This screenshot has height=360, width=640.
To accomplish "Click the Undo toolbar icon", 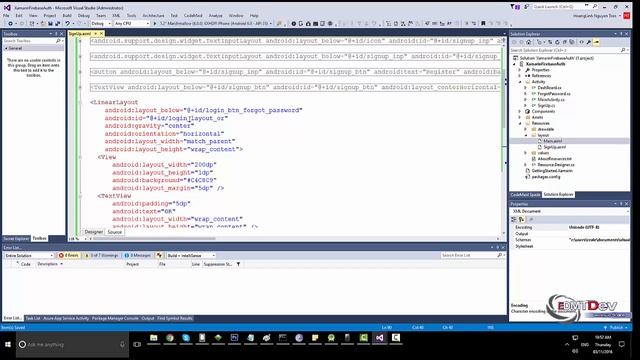I will click(x=67, y=24).
